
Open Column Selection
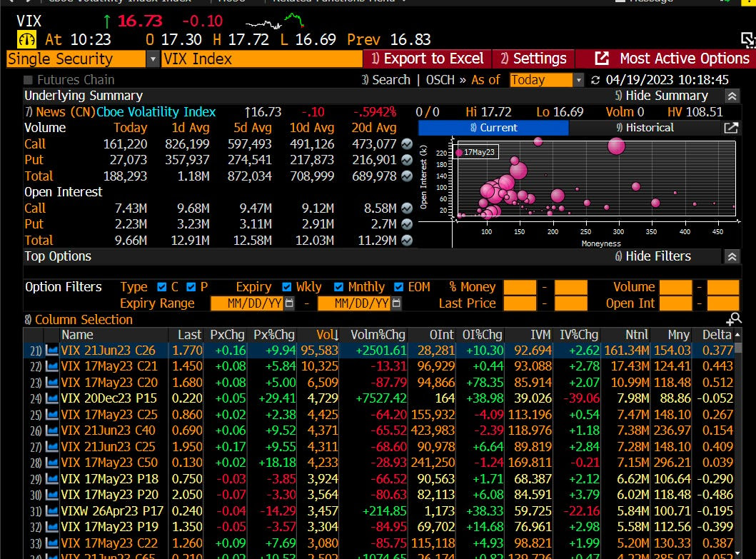pos(79,320)
